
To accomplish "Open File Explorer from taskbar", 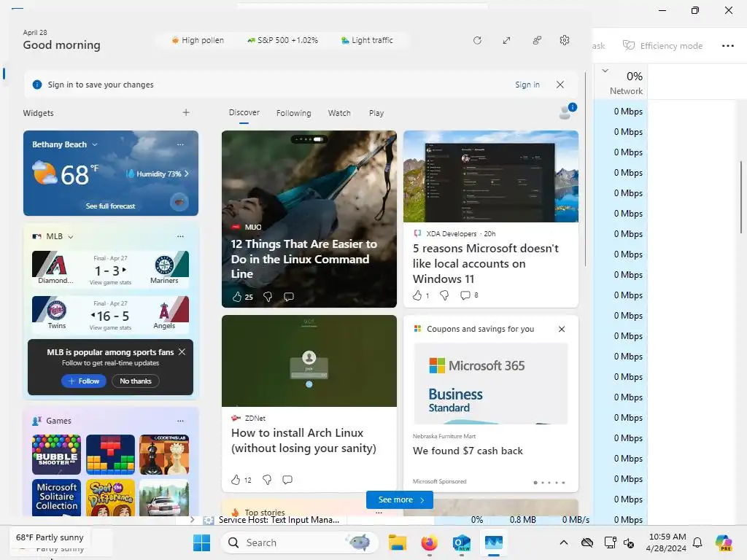I will point(398,542).
